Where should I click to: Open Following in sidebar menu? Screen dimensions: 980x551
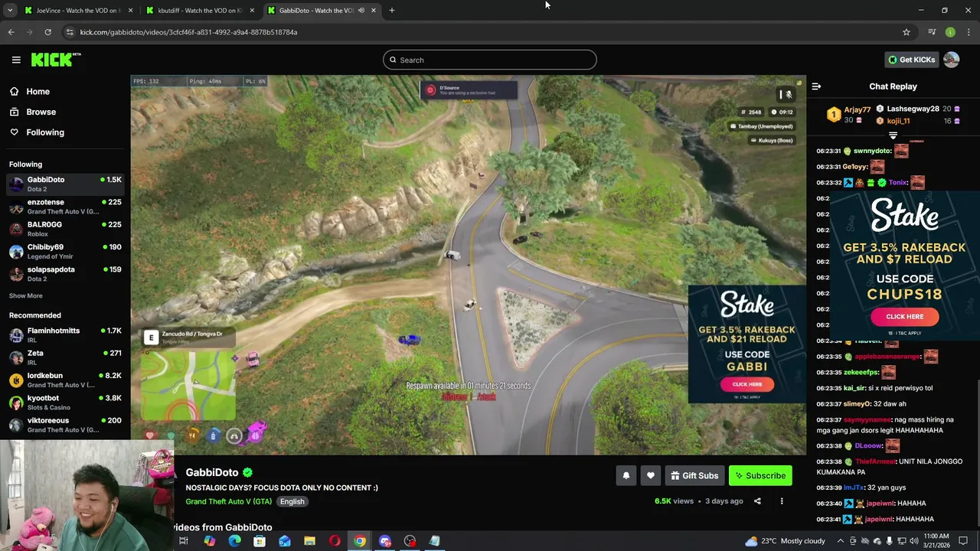coord(45,132)
